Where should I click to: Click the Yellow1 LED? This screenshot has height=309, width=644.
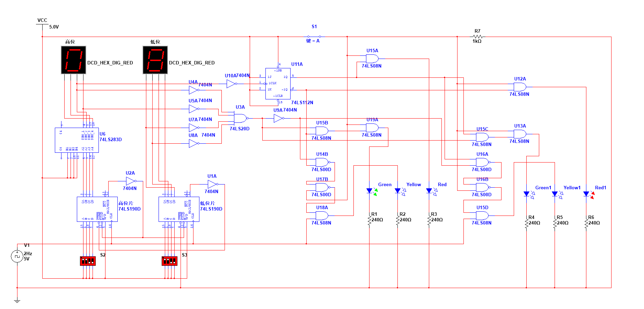click(558, 194)
